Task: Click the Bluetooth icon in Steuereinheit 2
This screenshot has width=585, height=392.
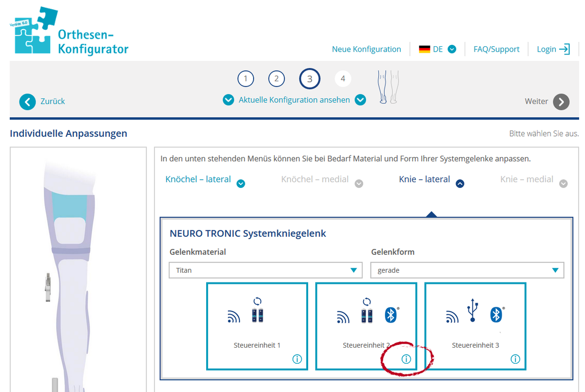Action: pyautogui.click(x=391, y=315)
